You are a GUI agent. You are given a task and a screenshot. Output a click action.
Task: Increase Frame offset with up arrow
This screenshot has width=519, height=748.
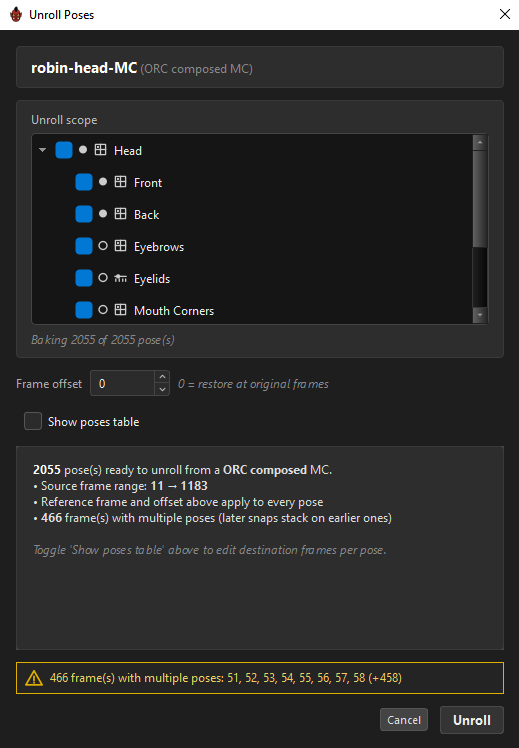pos(162,377)
